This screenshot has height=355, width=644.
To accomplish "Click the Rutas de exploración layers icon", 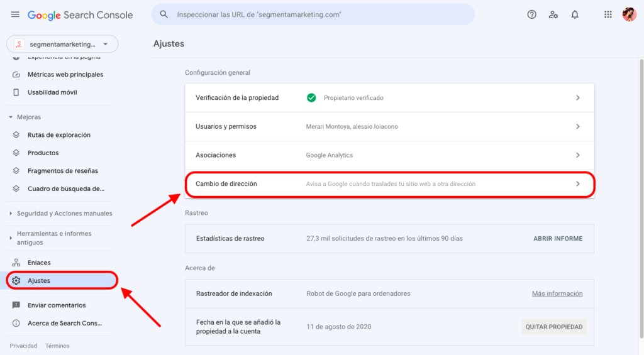I will pyautogui.click(x=16, y=134).
